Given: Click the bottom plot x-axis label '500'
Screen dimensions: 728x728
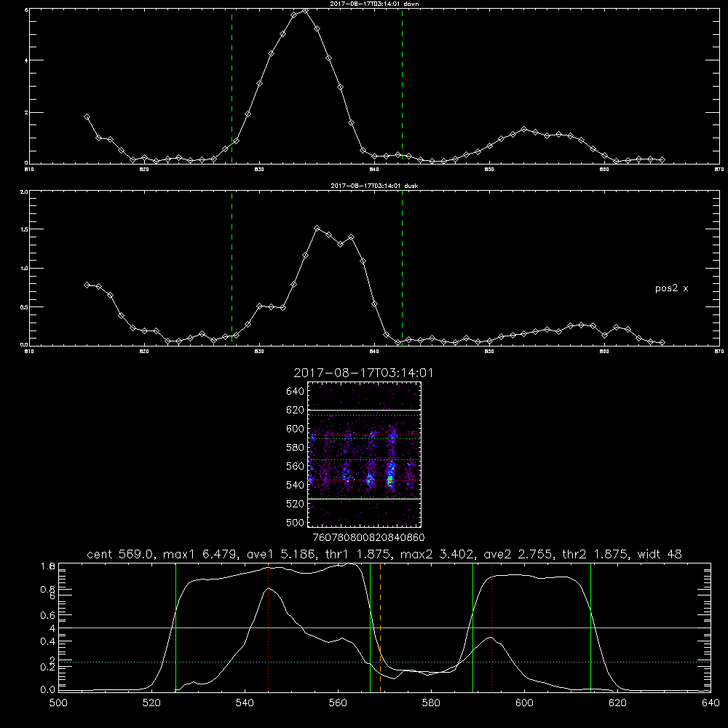Looking at the screenshot, I should pyautogui.click(x=58, y=703).
